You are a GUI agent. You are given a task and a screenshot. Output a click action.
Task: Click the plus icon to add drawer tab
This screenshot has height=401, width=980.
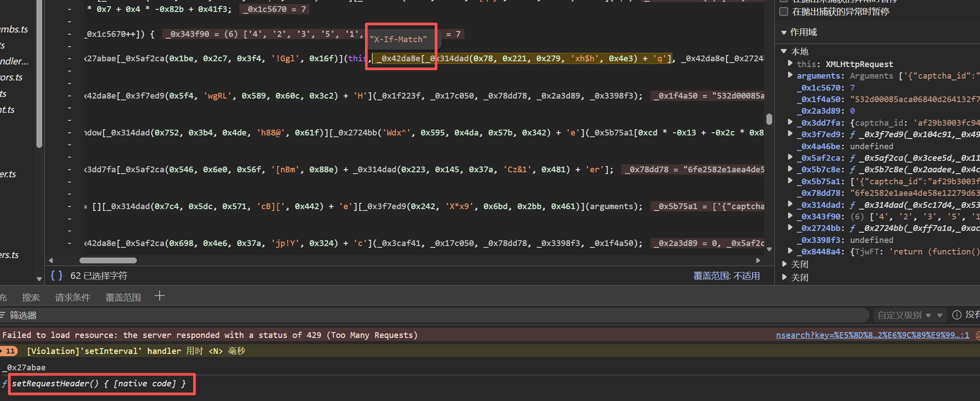[x=159, y=296]
